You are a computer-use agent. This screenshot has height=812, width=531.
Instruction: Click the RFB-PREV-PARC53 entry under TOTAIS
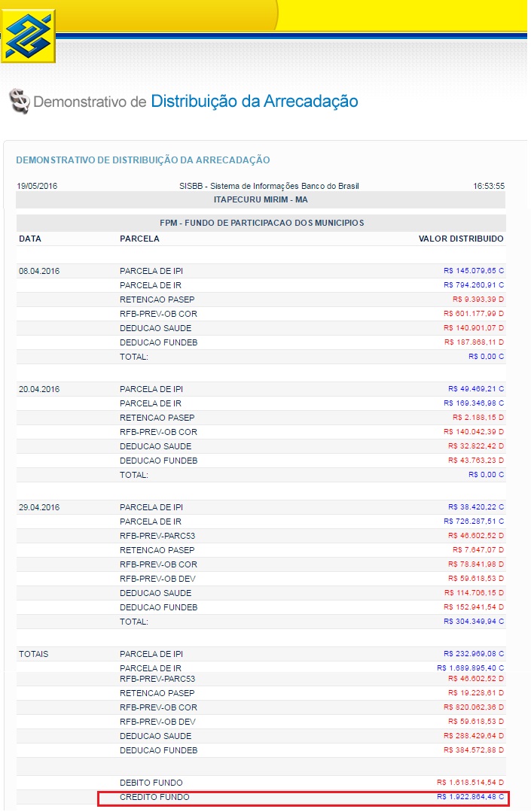158,679
